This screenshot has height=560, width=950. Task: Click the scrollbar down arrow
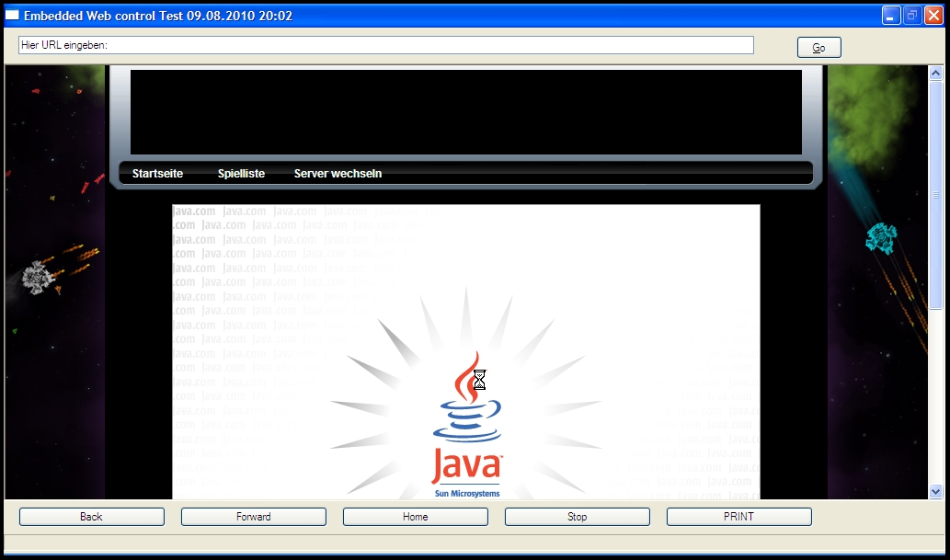(936, 492)
